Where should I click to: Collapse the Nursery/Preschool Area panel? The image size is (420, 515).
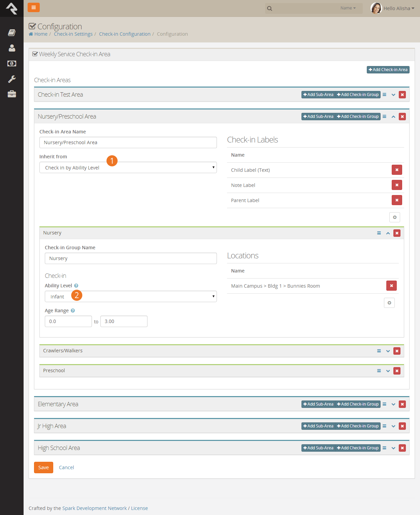(393, 117)
